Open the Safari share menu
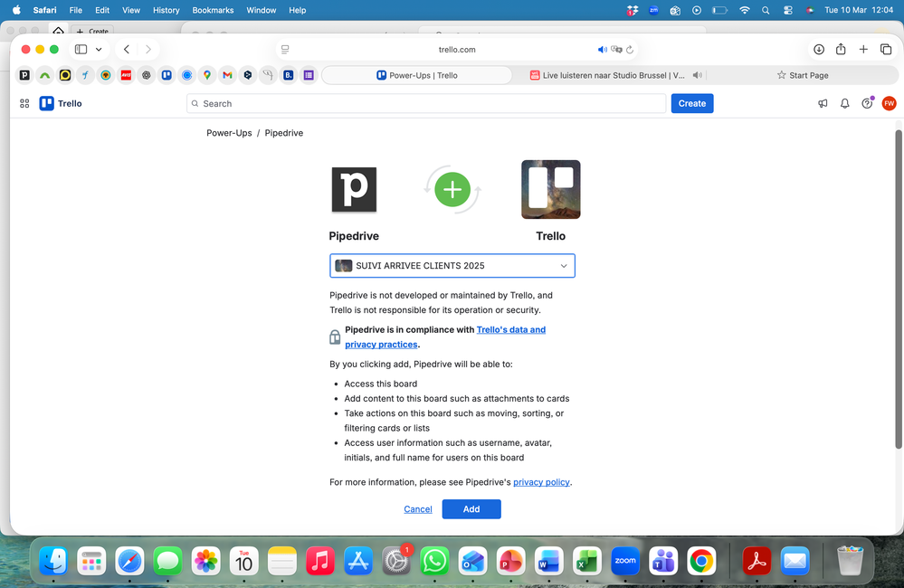 [x=841, y=50]
